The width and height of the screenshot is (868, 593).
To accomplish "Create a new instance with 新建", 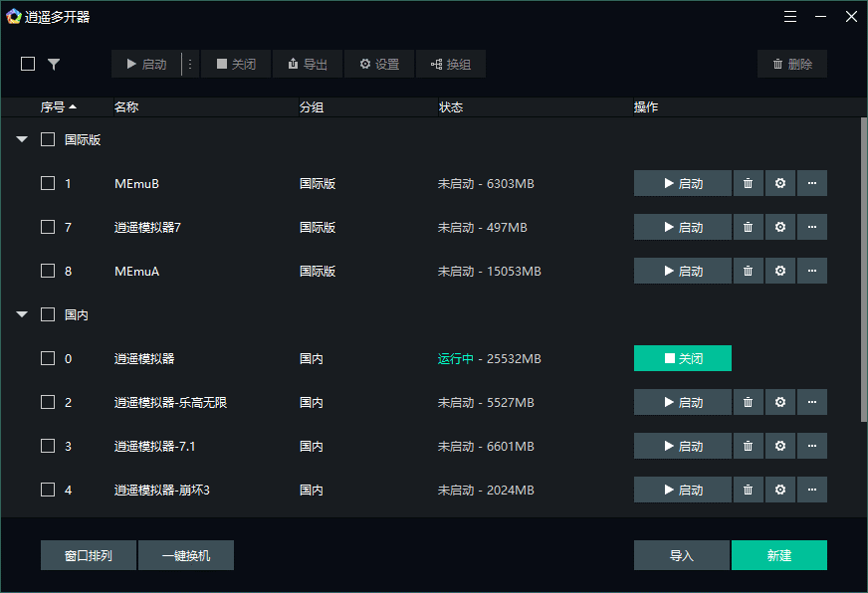I will click(x=779, y=555).
